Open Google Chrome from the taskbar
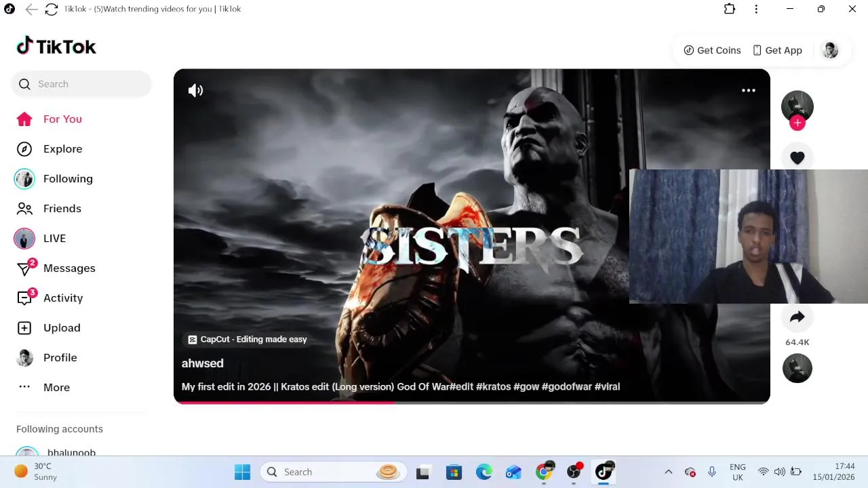This screenshot has width=868, height=488. (x=544, y=472)
